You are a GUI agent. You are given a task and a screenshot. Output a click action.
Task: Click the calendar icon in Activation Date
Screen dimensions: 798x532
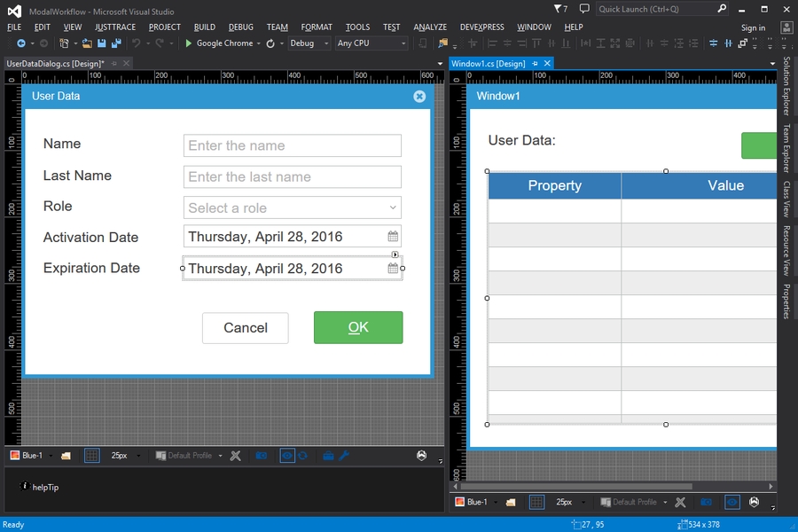[x=393, y=237]
